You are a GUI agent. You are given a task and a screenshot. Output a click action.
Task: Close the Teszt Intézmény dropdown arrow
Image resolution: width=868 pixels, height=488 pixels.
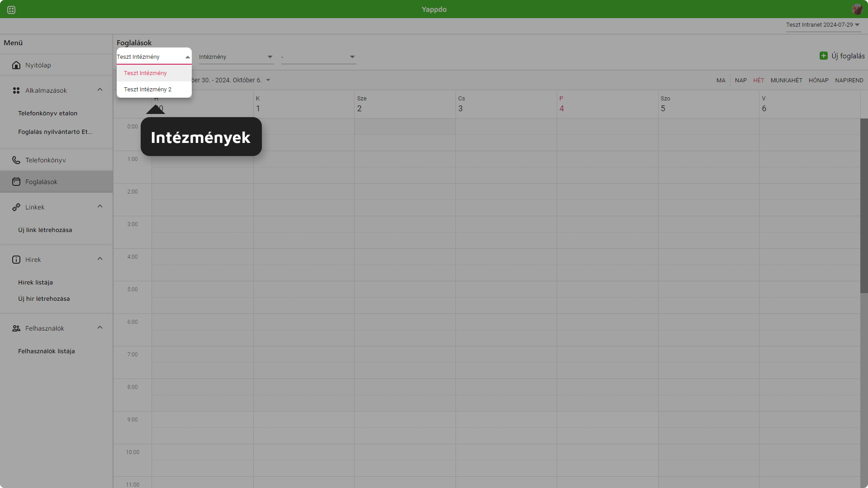click(x=187, y=57)
